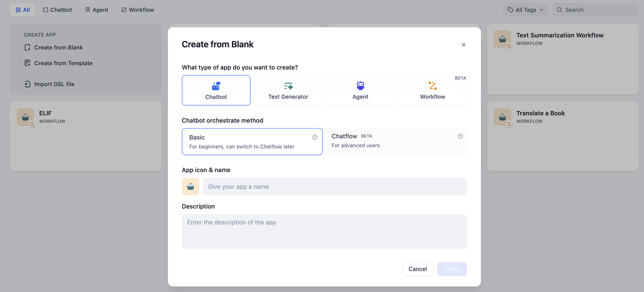Open the All Tags dropdown
The image size is (644, 292).
pos(525,10)
